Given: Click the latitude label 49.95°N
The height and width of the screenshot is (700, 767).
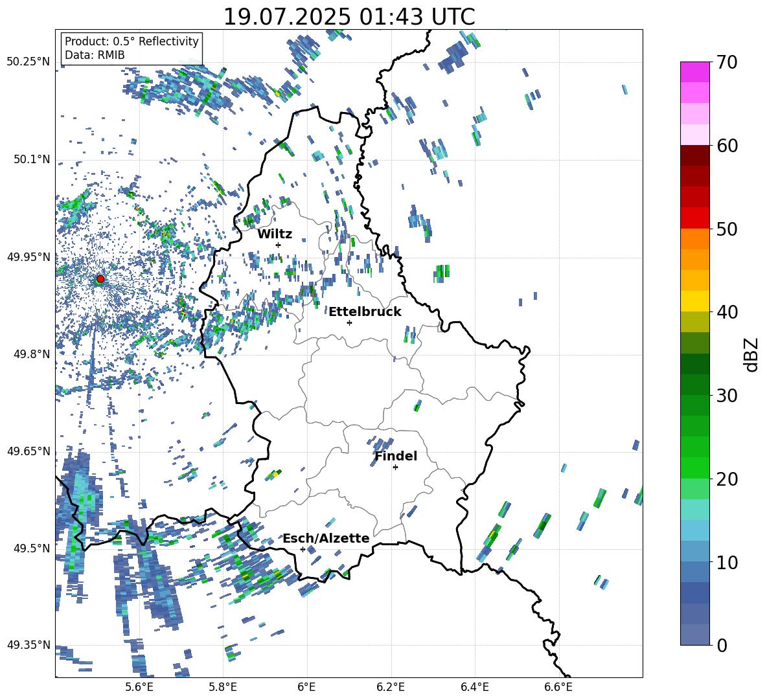Looking at the screenshot, I should [x=29, y=256].
